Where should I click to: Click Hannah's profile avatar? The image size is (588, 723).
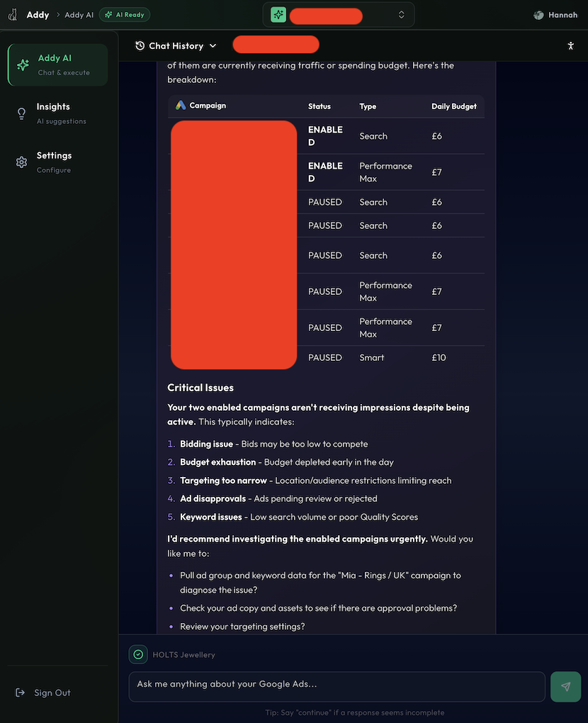pyautogui.click(x=539, y=15)
